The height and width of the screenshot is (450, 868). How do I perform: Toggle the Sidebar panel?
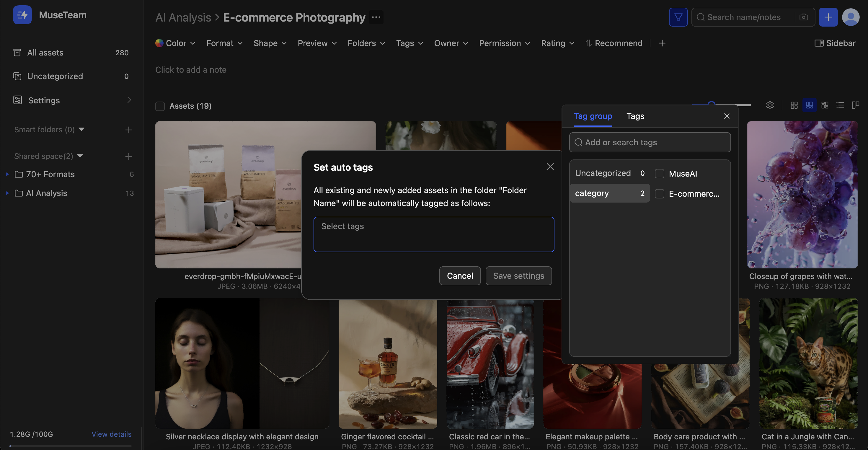pyautogui.click(x=835, y=43)
